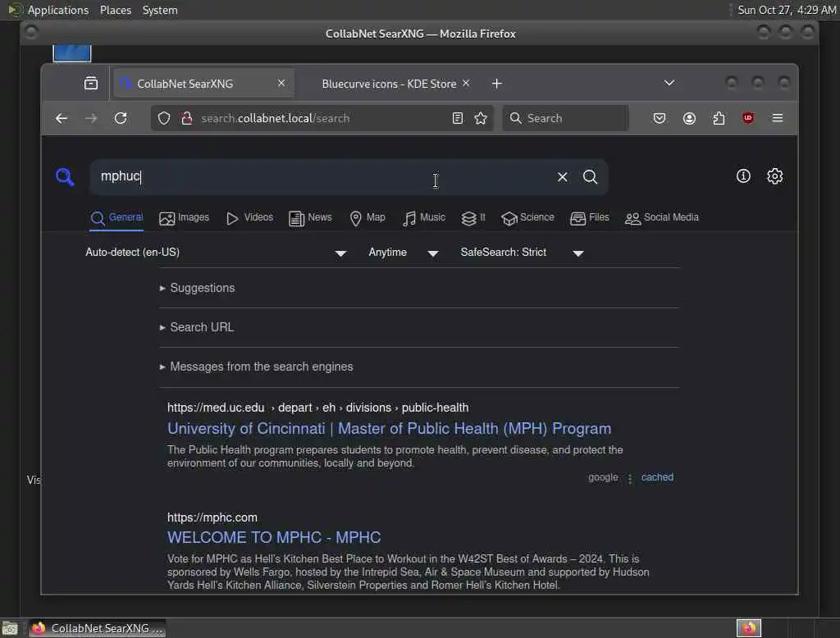Open the Auto-detect (en-US) language dropdown
The width and height of the screenshot is (840, 638).
(x=216, y=253)
